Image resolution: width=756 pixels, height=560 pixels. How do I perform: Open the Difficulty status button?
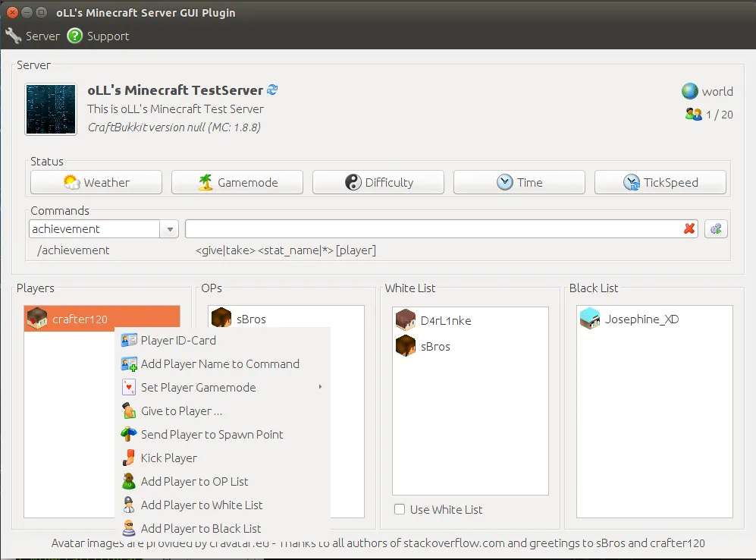tap(378, 182)
